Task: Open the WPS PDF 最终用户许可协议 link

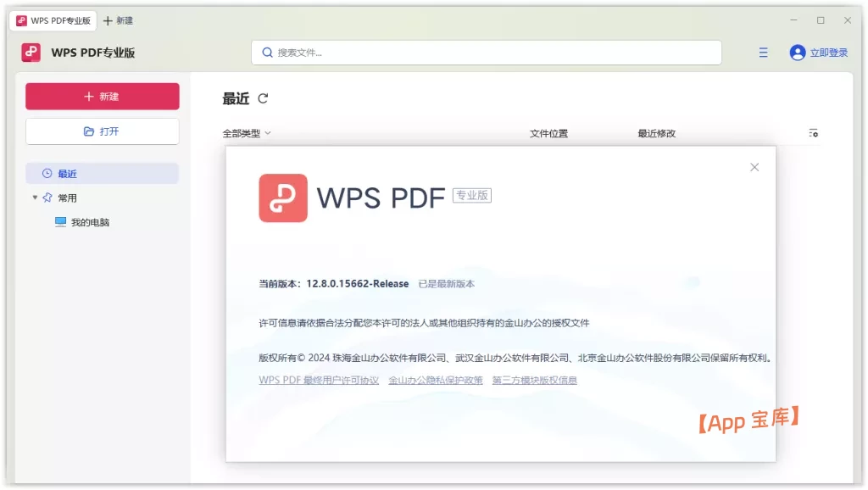Action: coord(320,379)
